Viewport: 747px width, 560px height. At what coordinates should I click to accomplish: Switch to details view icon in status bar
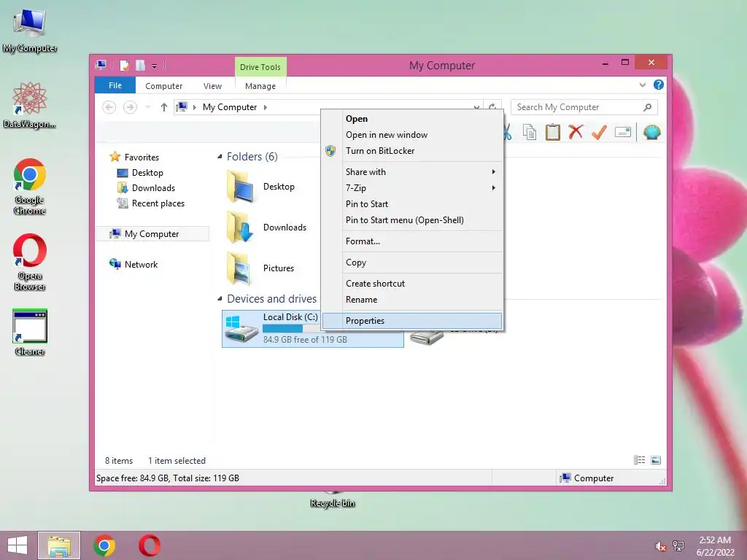coord(639,460)
